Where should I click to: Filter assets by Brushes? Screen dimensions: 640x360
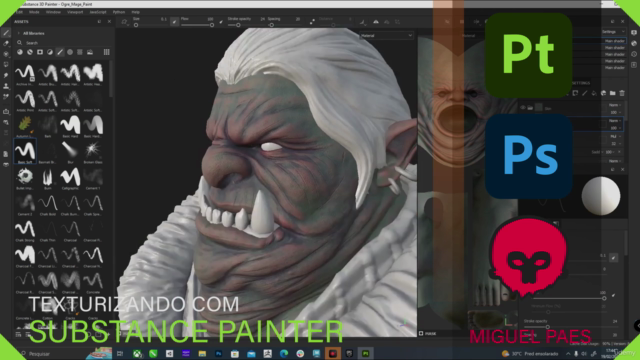(x=60, y=52)
